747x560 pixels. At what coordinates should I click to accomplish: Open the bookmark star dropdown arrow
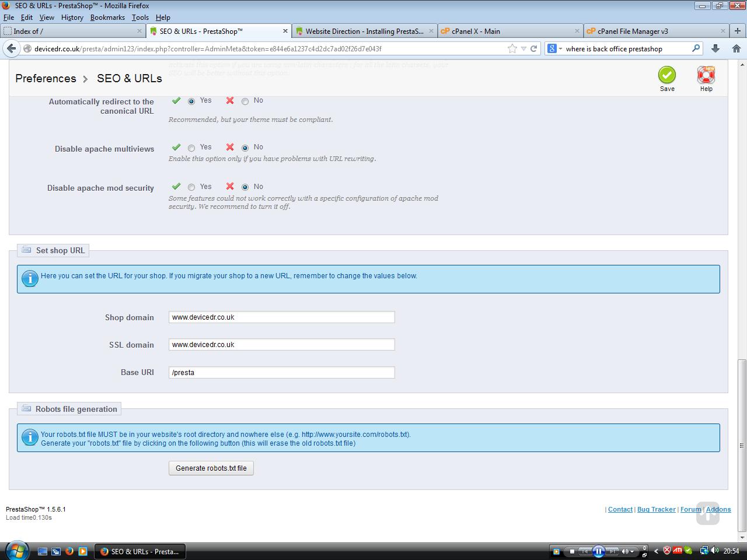(523, 49)
